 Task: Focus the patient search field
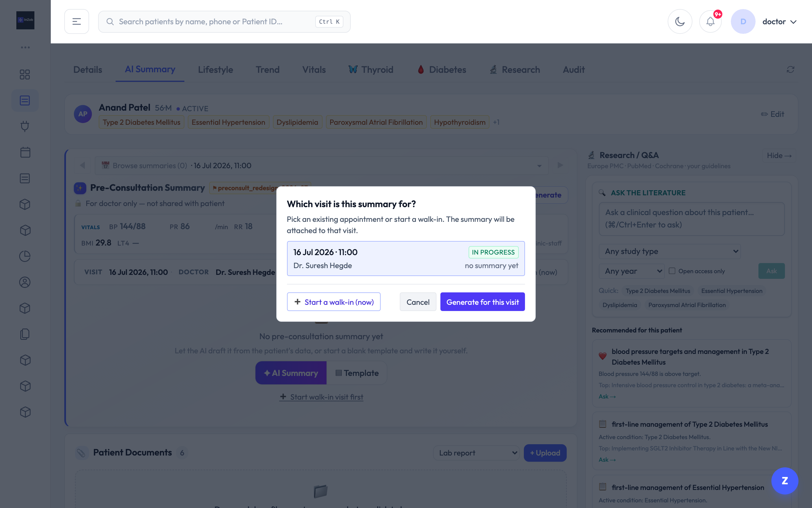[x=224, y=21]
